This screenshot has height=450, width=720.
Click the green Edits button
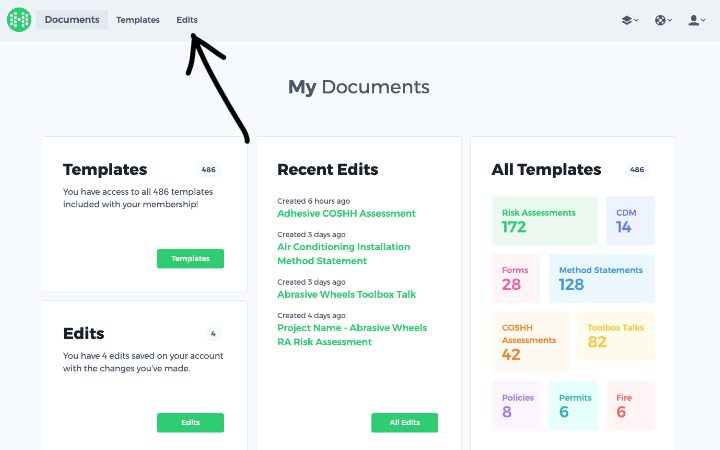click(190, 422)
